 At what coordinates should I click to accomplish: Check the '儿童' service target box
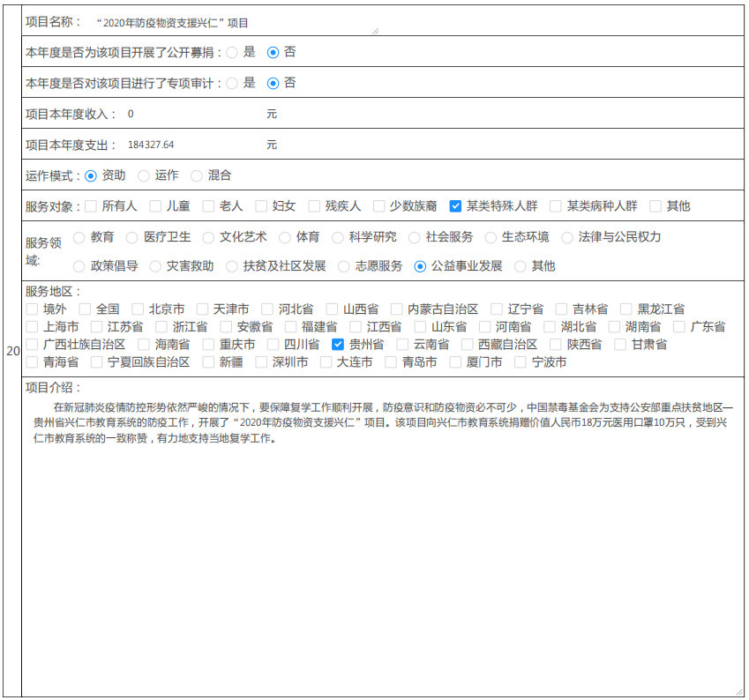[156, 206]
